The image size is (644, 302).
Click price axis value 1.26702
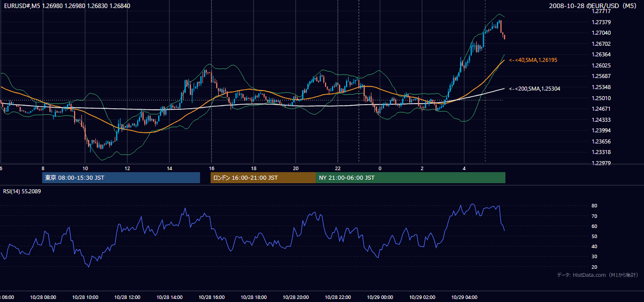[601, 44]
